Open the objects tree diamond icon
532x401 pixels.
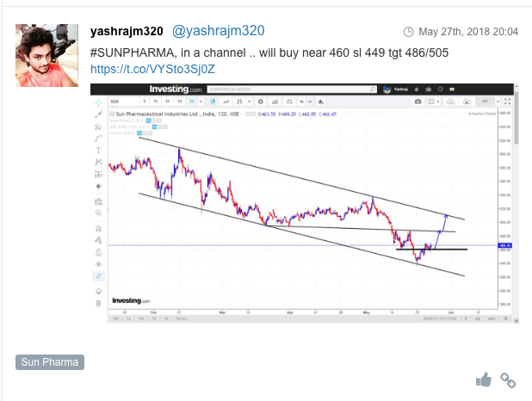pyautogui.click(x=98, y=292)
